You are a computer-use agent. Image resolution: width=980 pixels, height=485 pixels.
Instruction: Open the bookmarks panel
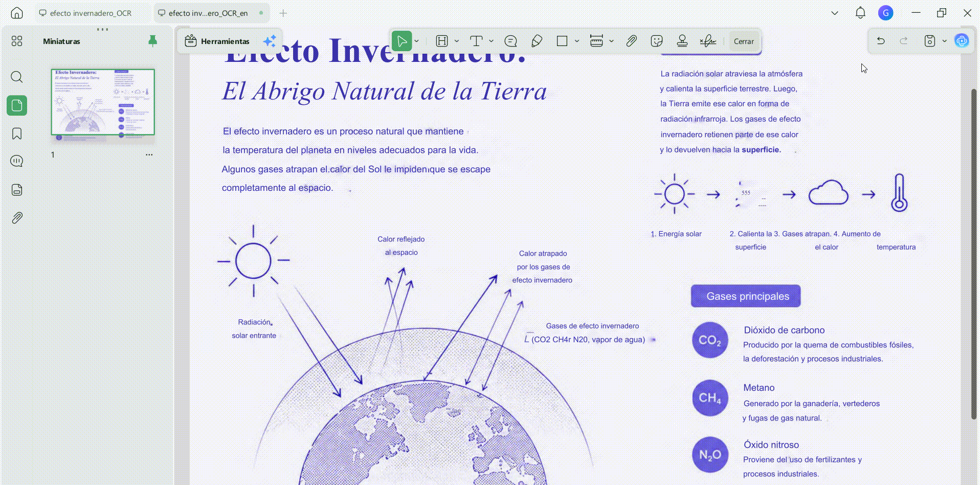pyautogui.click(x=17, y=134)
